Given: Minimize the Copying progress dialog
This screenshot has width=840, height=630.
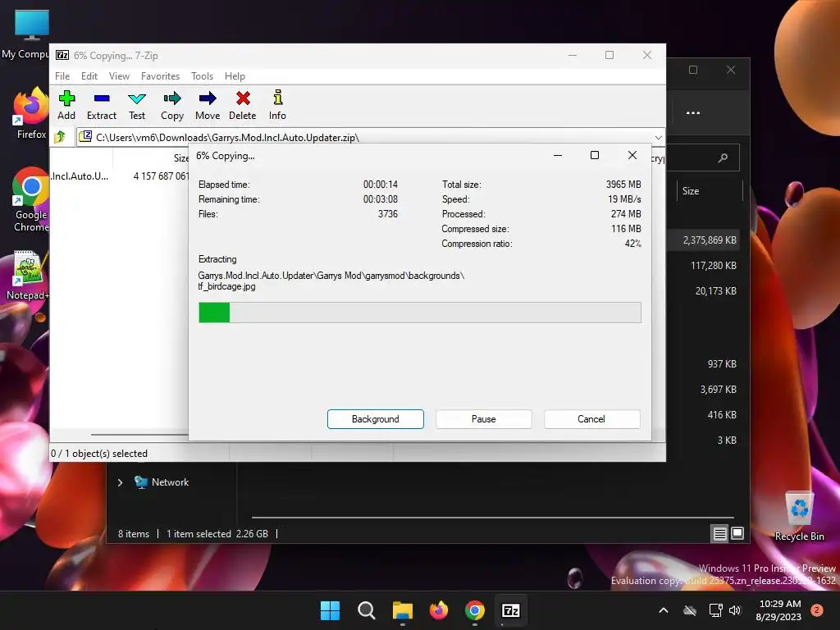Looking at the screenshot, I should (x=558, y=155).
